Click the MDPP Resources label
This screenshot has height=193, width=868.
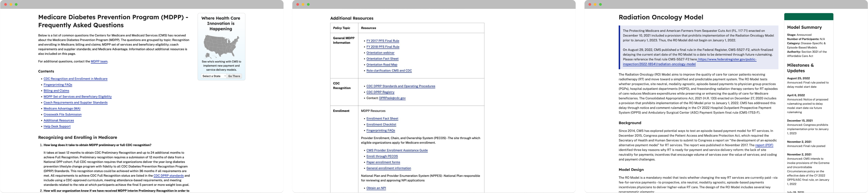click(373, 111)
